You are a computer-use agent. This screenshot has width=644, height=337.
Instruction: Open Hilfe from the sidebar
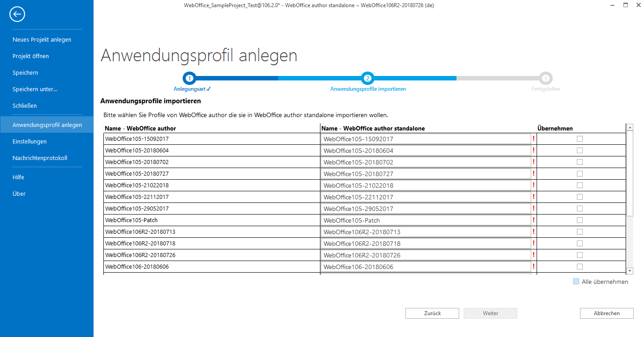(18, 177)
